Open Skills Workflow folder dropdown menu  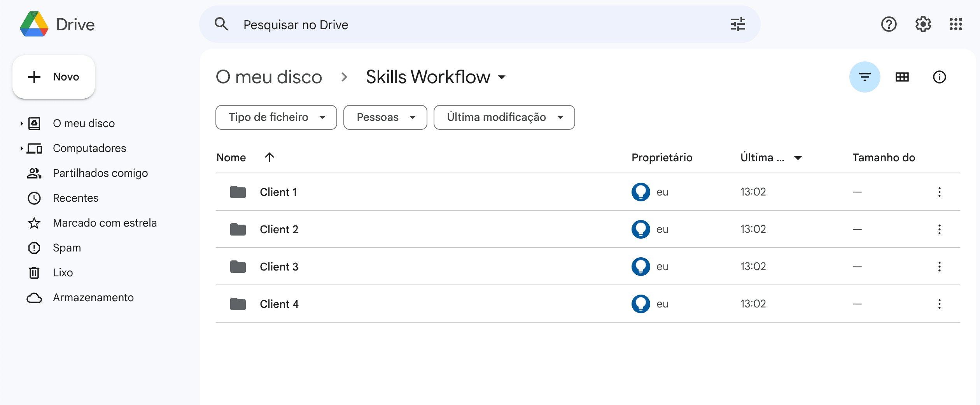click(502, 77)
